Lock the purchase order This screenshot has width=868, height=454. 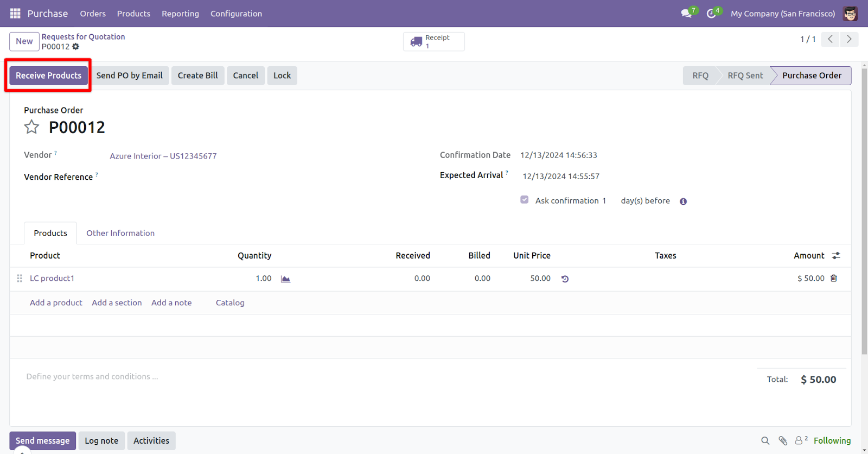282,75
